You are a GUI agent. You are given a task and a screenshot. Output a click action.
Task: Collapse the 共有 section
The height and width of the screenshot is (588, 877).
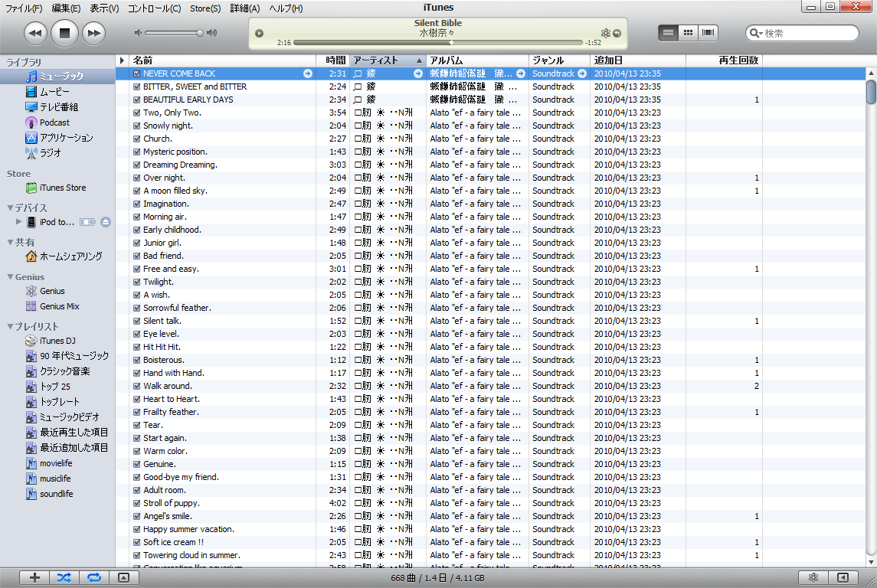click(10, 243)
